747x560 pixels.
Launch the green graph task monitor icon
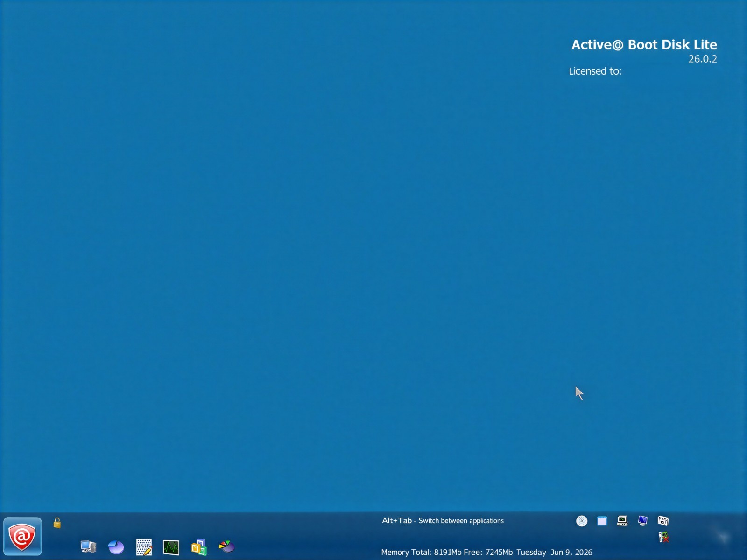171,547
